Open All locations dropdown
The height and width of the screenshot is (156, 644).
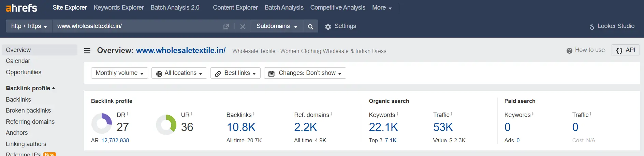pos(179,73)
